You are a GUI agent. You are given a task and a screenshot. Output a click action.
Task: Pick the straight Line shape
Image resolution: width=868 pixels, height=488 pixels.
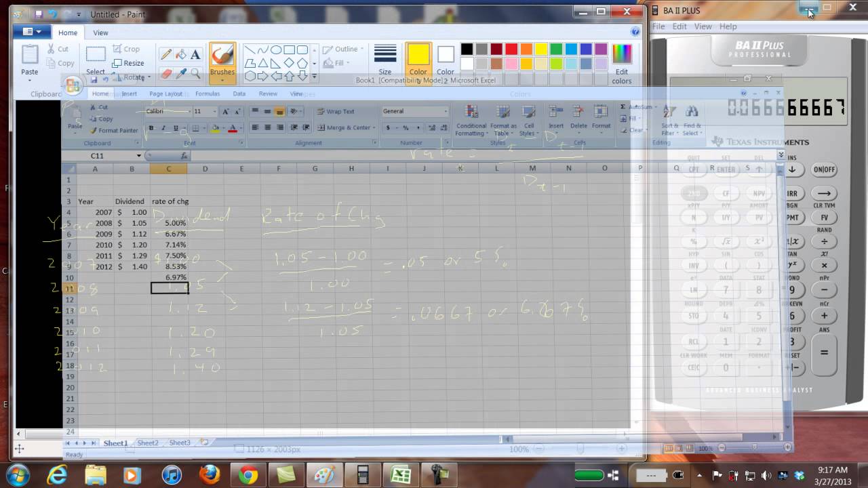[x=249, y=49]
